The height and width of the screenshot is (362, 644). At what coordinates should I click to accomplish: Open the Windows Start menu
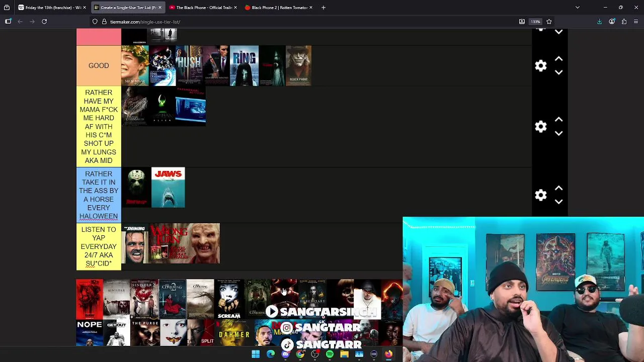pyautogui.click(x=256, y=354)
